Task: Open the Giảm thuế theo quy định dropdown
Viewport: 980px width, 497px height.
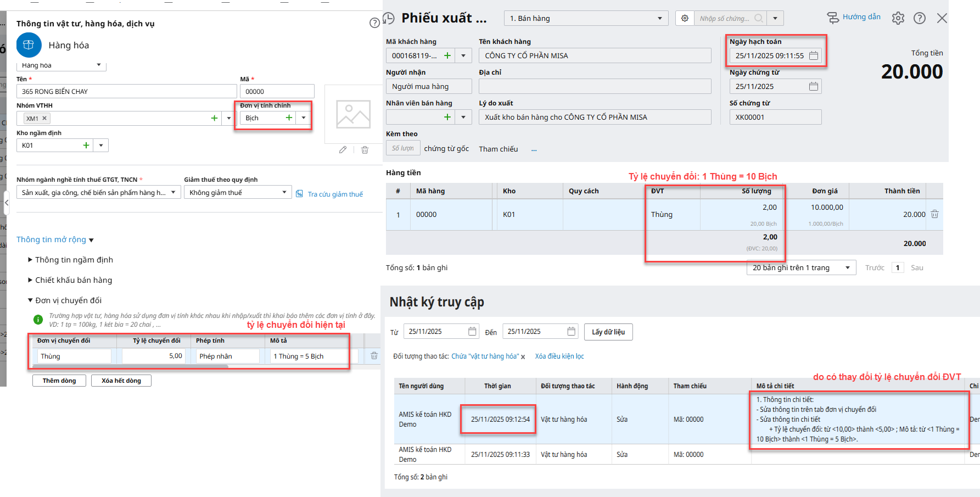Action: (284, 192)
